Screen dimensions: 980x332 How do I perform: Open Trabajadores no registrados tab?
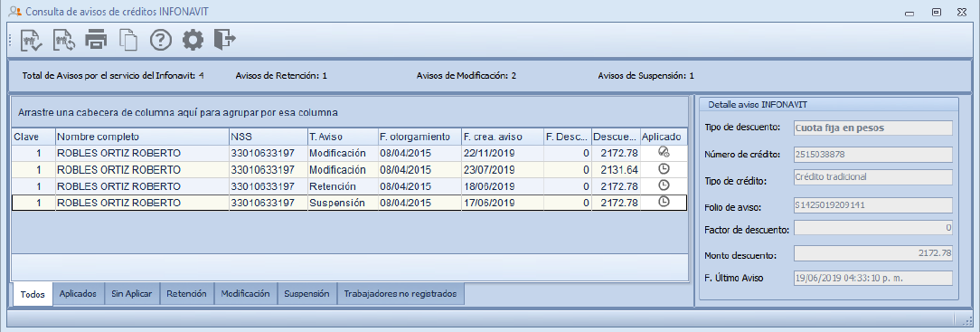[x=400, y=293]
